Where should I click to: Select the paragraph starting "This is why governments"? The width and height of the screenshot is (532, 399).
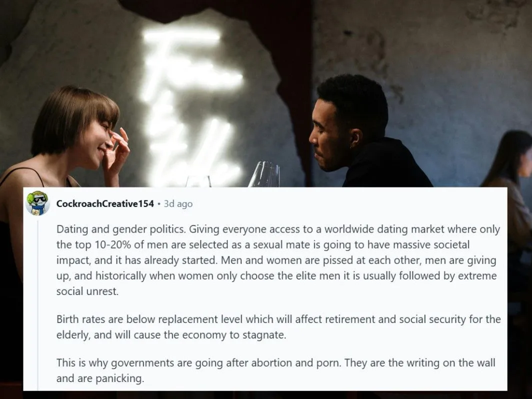276,370
